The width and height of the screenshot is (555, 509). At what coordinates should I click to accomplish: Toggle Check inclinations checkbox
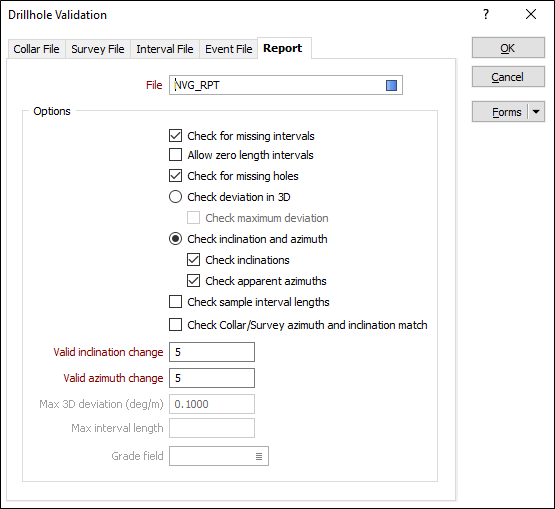[194, 260]
